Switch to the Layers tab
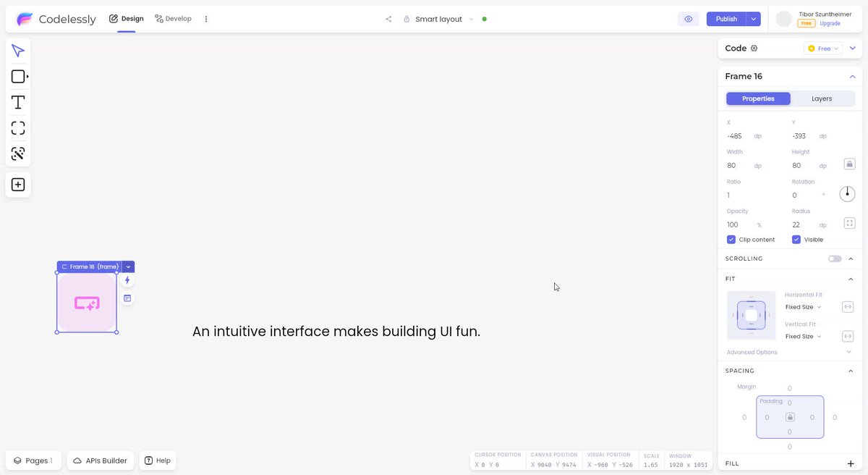Image resolution: width=868 pixels, height=475 pixels. (822, 98)
